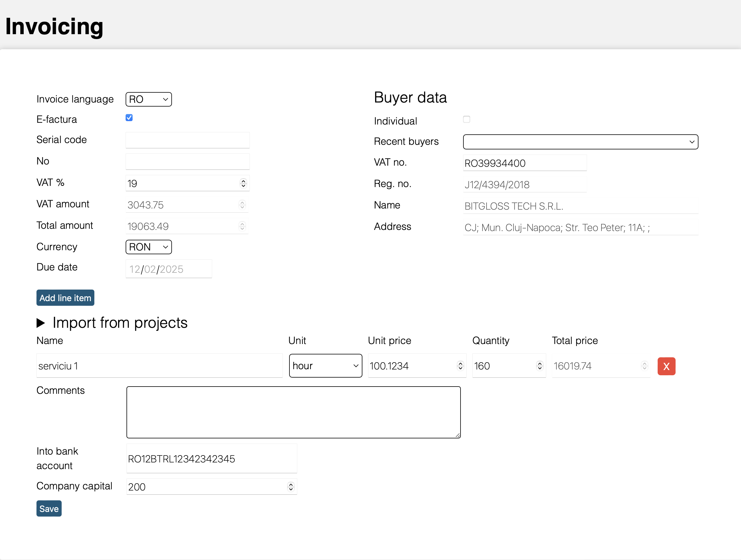Click the buyer Address field
Screen dimensions: 741x560
580,227
